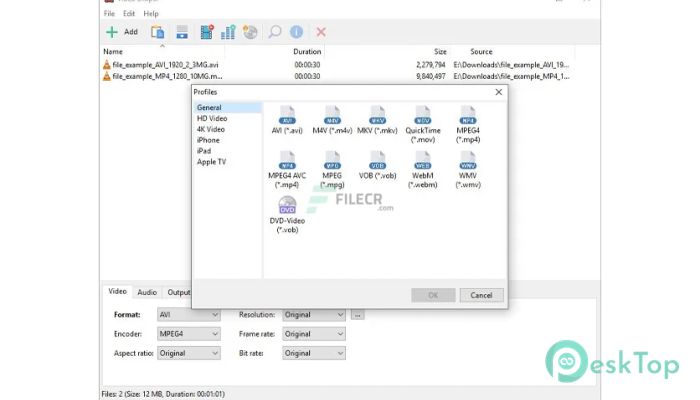The image size is (700, 400).
Task: Open the Format dropdown
Action: 188,315
